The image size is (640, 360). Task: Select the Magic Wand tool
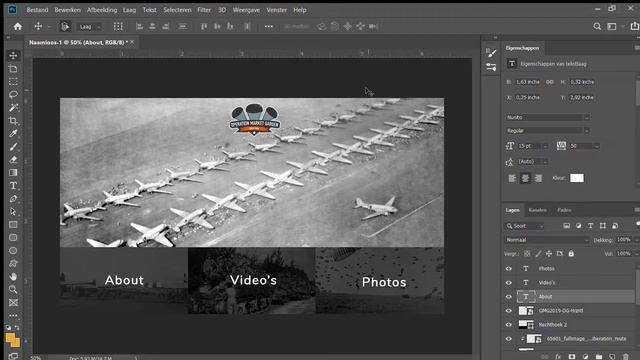pos(13,108)
